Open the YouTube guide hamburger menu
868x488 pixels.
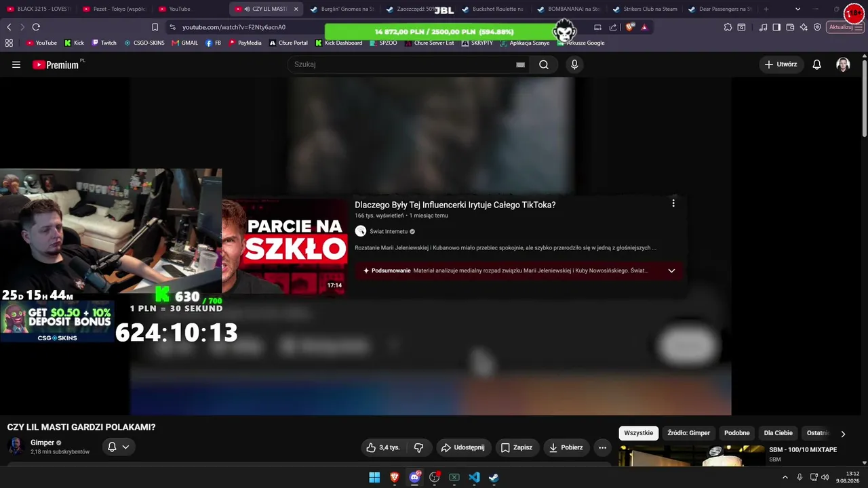(16, 64)
